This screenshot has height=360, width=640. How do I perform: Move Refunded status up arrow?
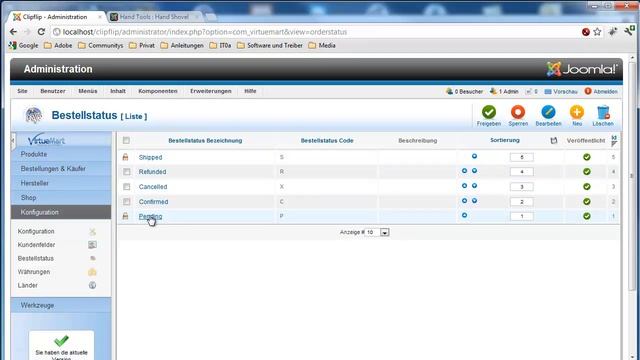tap(464, 171)
